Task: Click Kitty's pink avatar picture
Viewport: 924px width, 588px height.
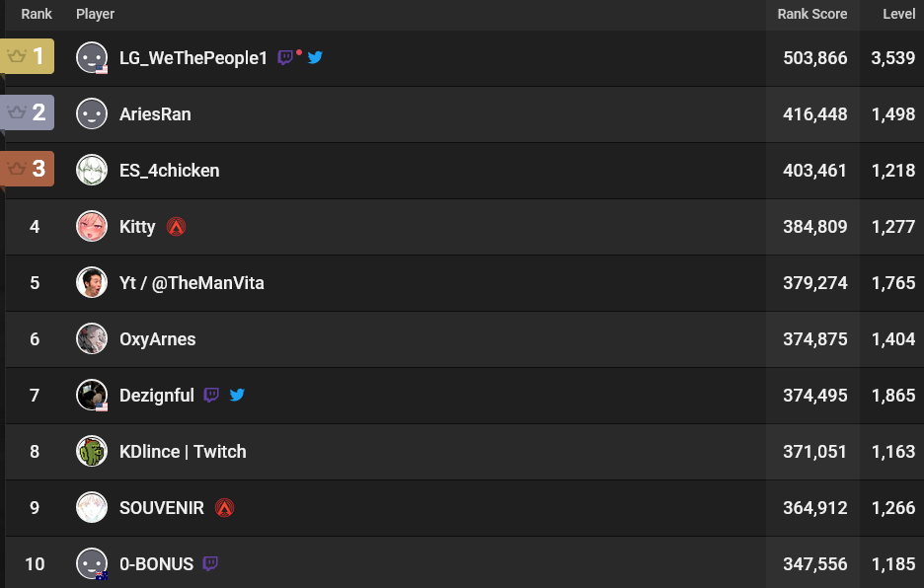Action: coord(92,227)
